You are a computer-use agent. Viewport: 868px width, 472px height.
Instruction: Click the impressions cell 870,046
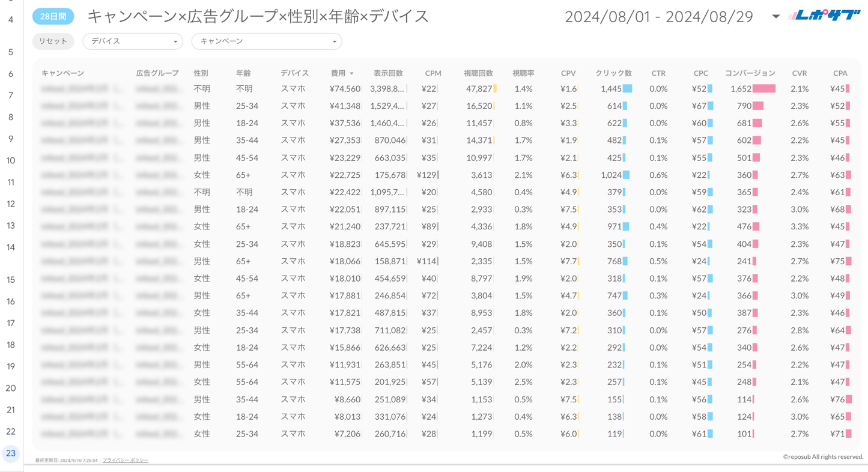pyautogui.click(x=390, y=141)
